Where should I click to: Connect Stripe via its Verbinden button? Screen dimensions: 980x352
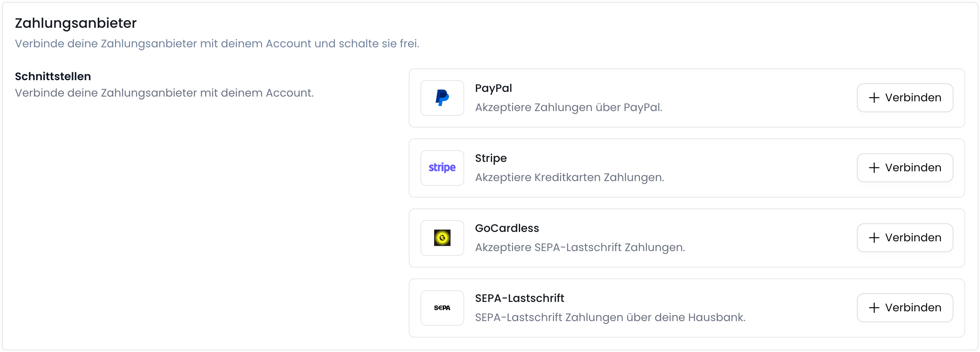[x=905, y=167]
